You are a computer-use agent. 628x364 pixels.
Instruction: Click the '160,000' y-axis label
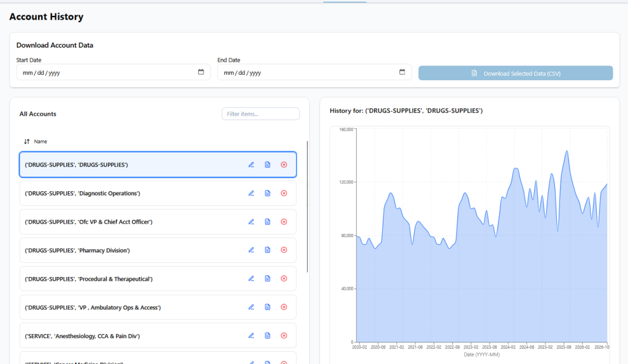346,129
